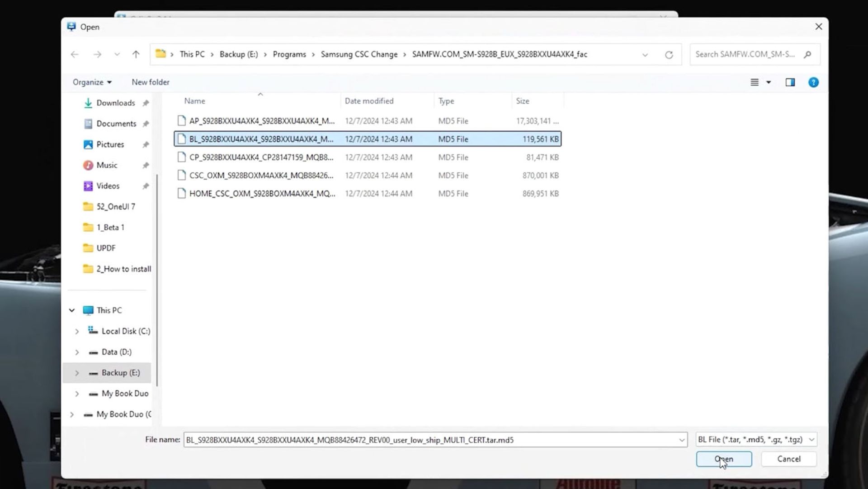The image size is (868, 489).
Task: Open Music in quick access
Action: coord(107,165)
